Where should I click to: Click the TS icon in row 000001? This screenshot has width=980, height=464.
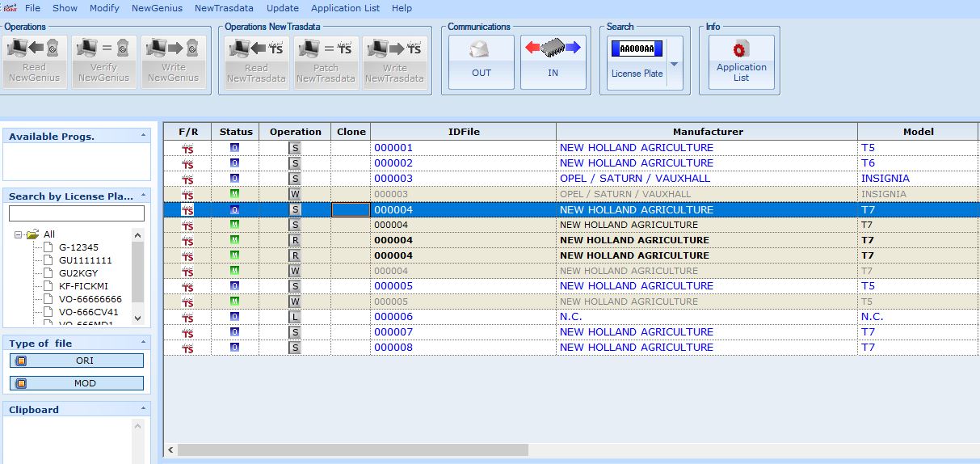pyautogui.click(x=187, y=148)
